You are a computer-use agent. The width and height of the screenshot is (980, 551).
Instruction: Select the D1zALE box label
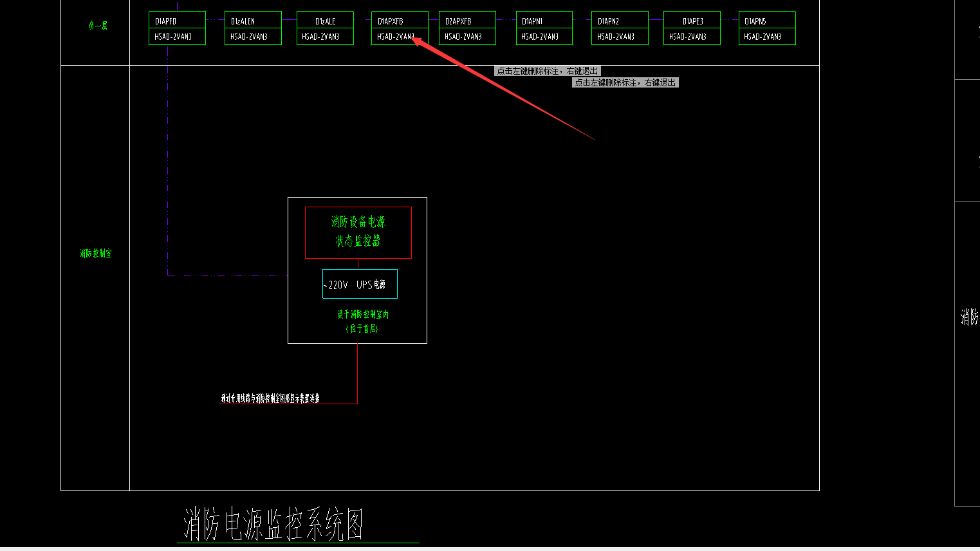[325, 21]
